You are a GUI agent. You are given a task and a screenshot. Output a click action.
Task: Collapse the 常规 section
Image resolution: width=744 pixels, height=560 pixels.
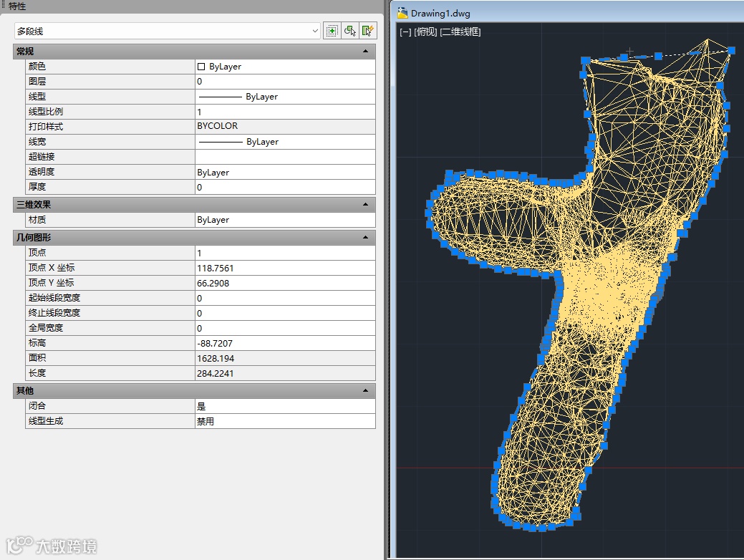tap(365, 52)
